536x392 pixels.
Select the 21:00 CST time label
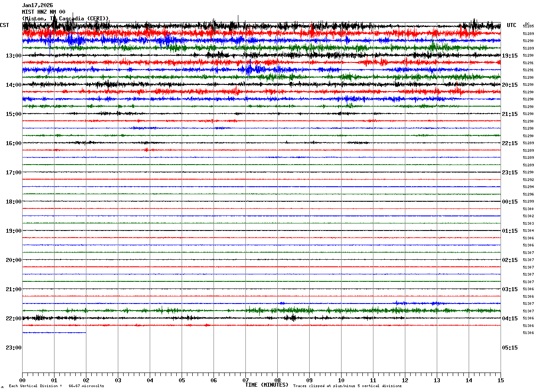(x=14, y=289)
